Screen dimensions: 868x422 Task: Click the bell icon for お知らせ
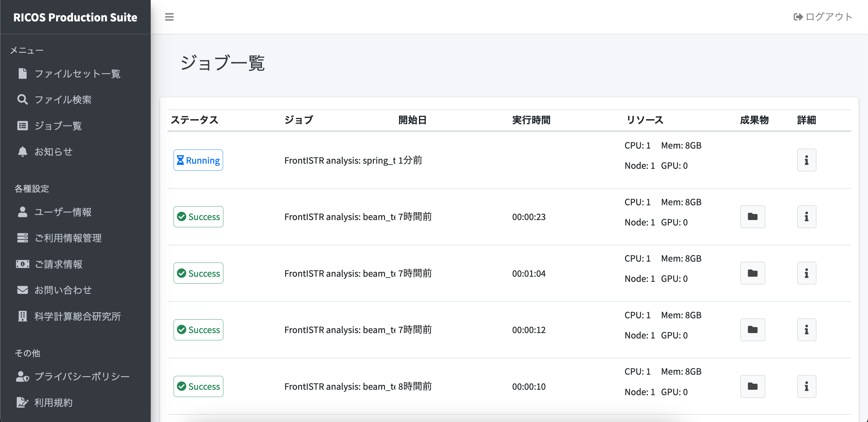[22, 152]
